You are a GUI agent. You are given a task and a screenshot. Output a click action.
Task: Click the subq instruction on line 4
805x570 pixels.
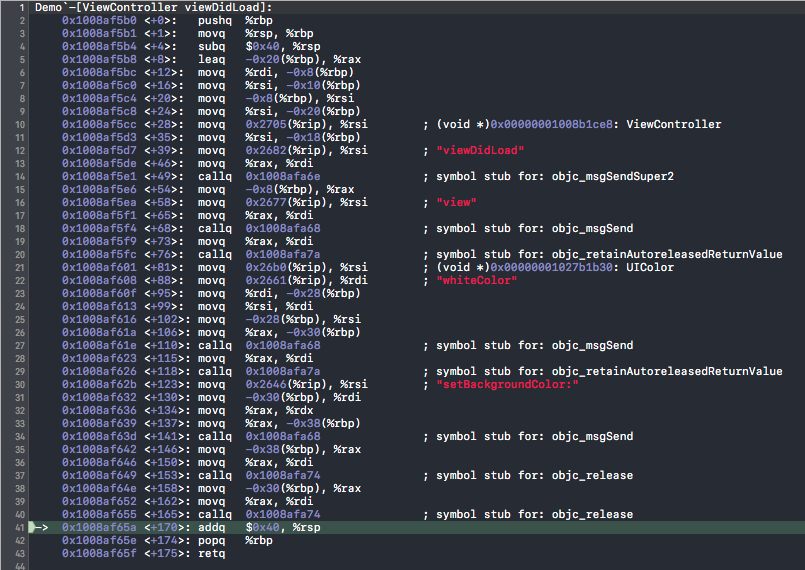pyautogui.click(x=212, y=47)
